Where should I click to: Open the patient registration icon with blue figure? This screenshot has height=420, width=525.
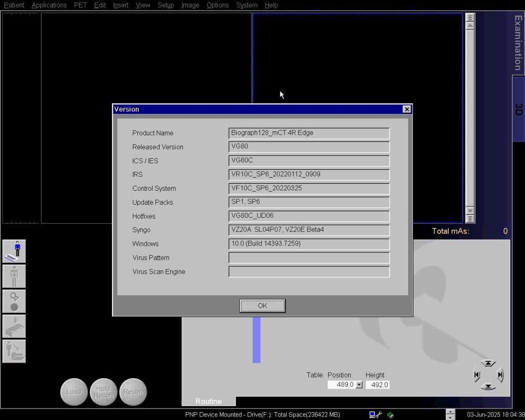coord(14,251)
